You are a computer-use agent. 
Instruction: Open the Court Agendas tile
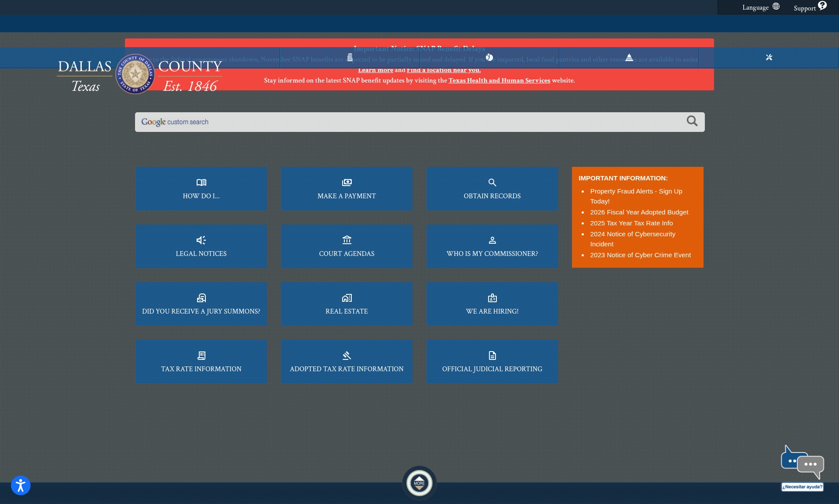point(347,246)
